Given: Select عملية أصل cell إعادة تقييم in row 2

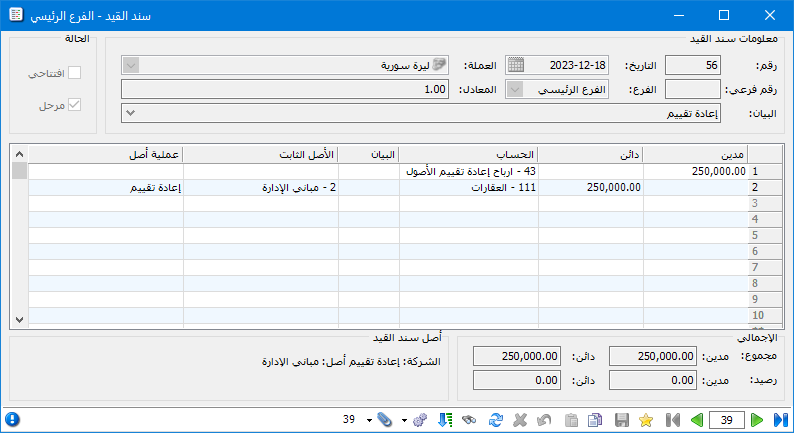Looking at the screenshot, I should 106,187.
